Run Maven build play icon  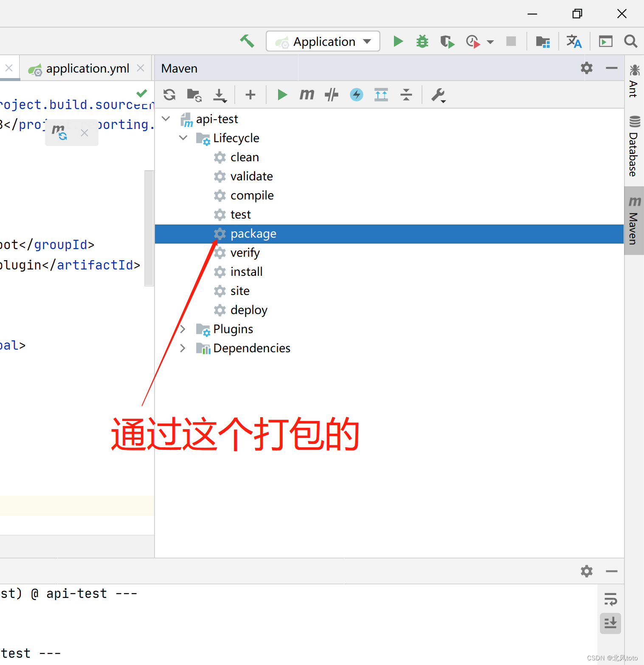tap(282, 95)
